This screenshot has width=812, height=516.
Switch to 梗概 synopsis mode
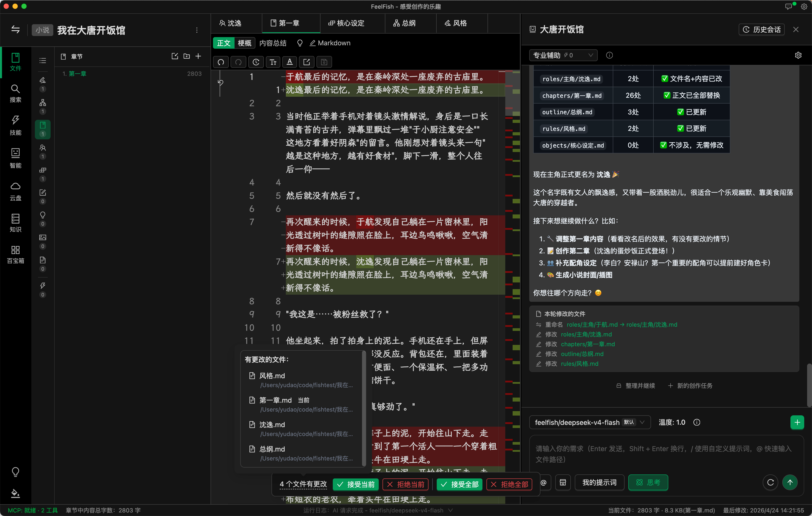pyautogui.click(x=245, y=43)
